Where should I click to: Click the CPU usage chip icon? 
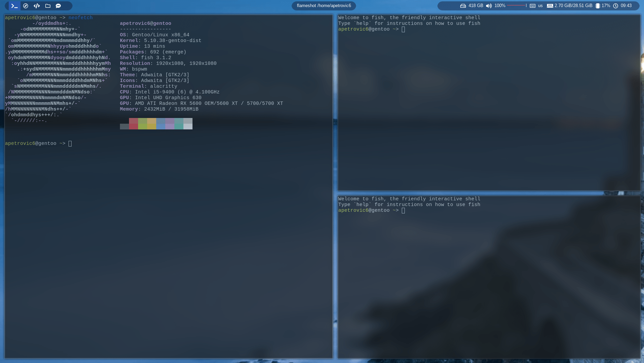(x=598, y=6)
